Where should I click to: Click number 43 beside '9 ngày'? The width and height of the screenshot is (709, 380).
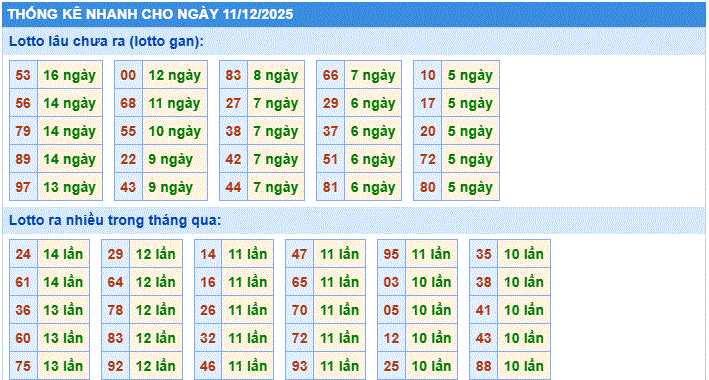pyautogui.click(x=128, y=187)
